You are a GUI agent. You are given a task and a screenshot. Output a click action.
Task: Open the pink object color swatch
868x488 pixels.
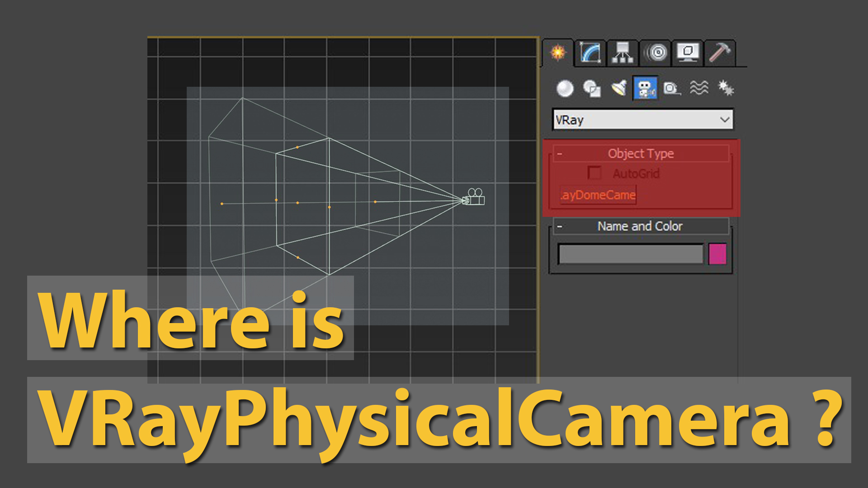coord(717,254)
